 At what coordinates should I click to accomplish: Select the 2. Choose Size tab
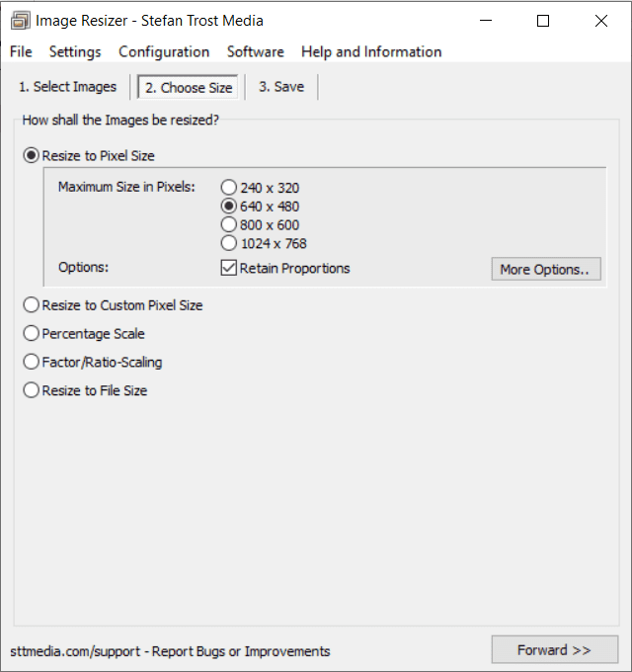tap(189, 87)
